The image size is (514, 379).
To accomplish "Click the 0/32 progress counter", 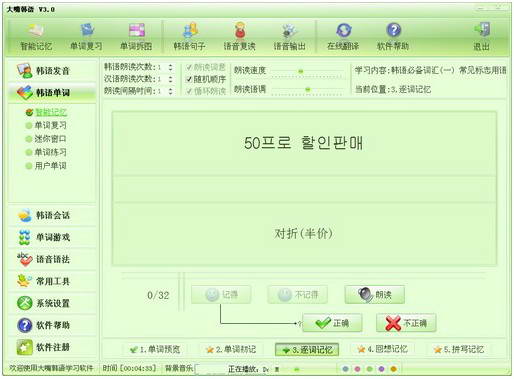I will pos(158,295).
